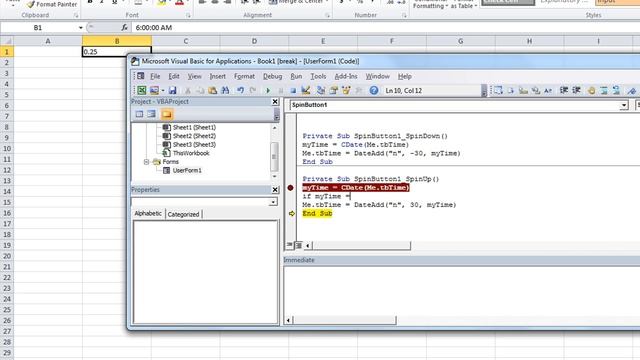Open the SpinButton1 object dropdown

tap(623, 105)
